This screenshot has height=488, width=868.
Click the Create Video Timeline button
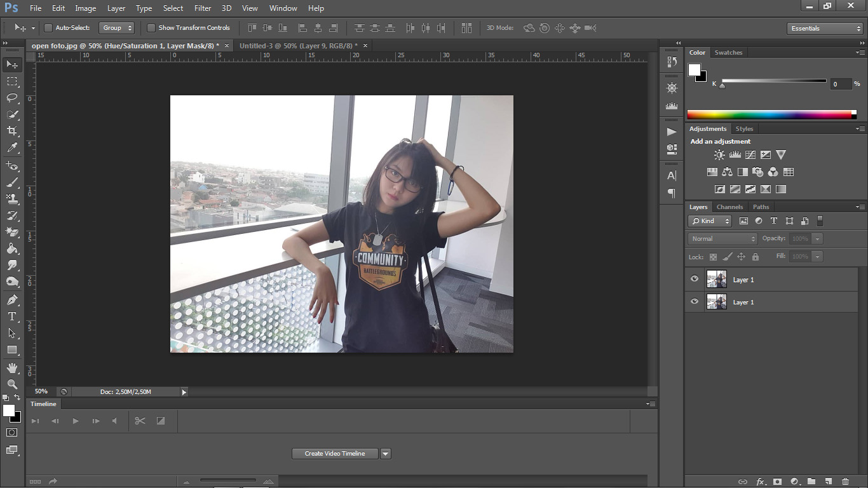tap(335, 454)
